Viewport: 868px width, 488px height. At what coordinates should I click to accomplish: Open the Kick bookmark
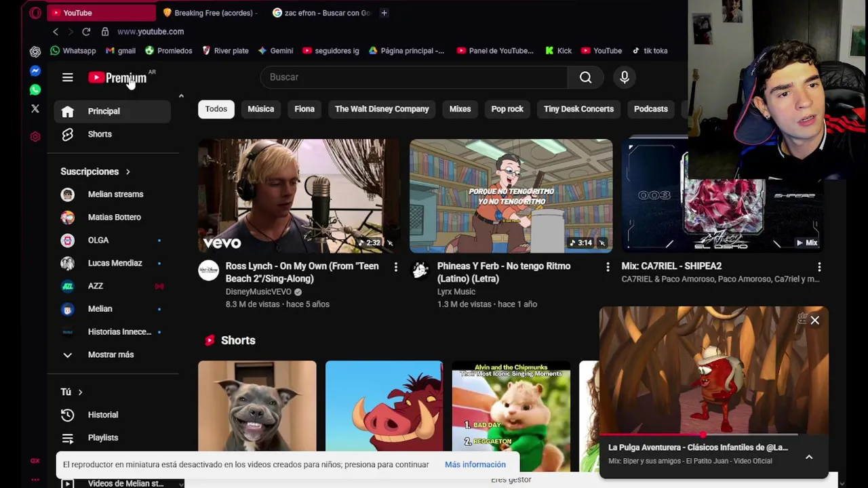pyautogui.click(x=558, y=51)
